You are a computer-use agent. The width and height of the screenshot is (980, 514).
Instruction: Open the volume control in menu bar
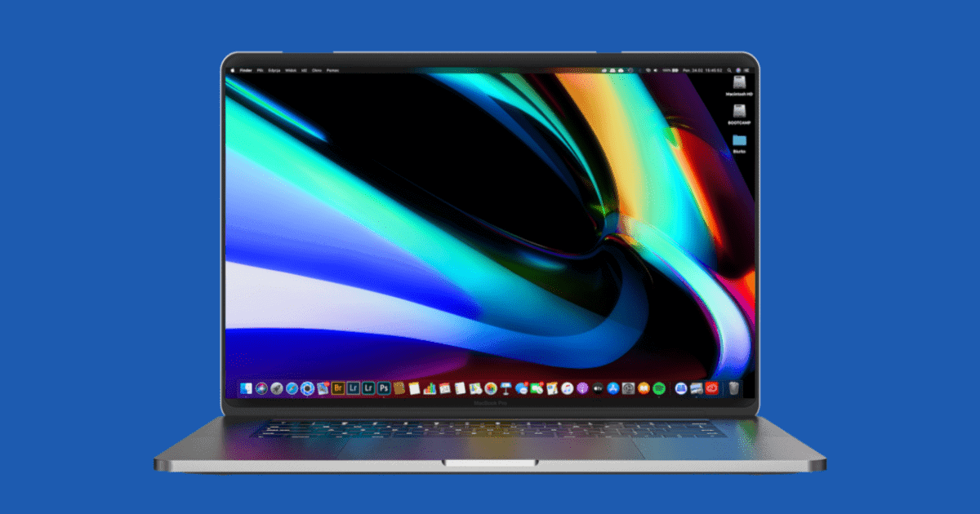coord(653,71)
